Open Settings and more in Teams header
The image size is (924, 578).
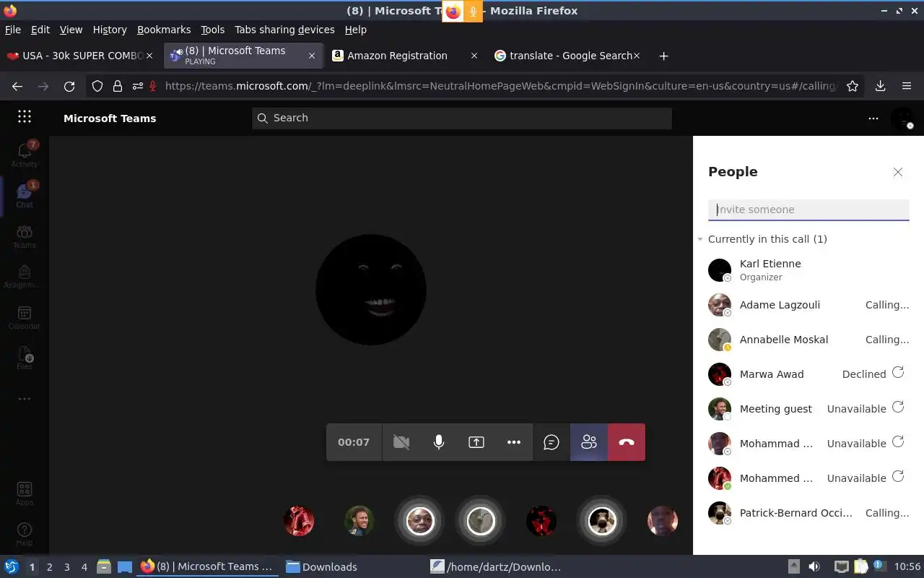873,118
